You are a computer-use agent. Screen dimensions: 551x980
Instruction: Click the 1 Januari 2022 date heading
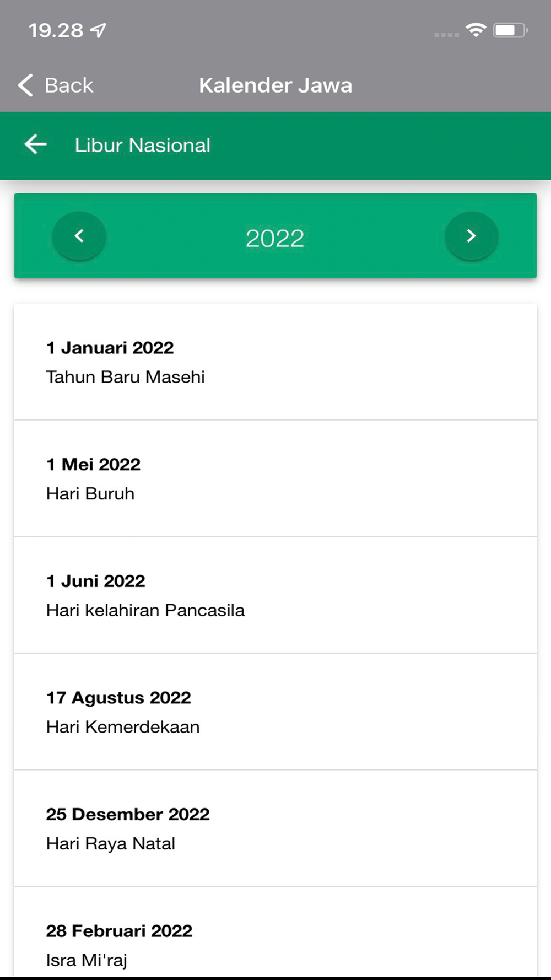point(110,348)
